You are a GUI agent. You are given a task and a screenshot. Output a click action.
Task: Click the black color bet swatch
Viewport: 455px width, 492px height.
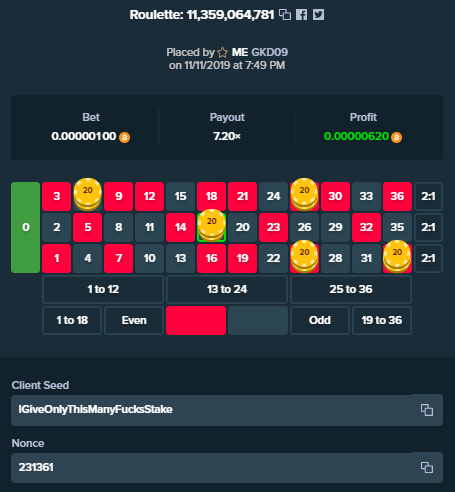pos(258,320)
